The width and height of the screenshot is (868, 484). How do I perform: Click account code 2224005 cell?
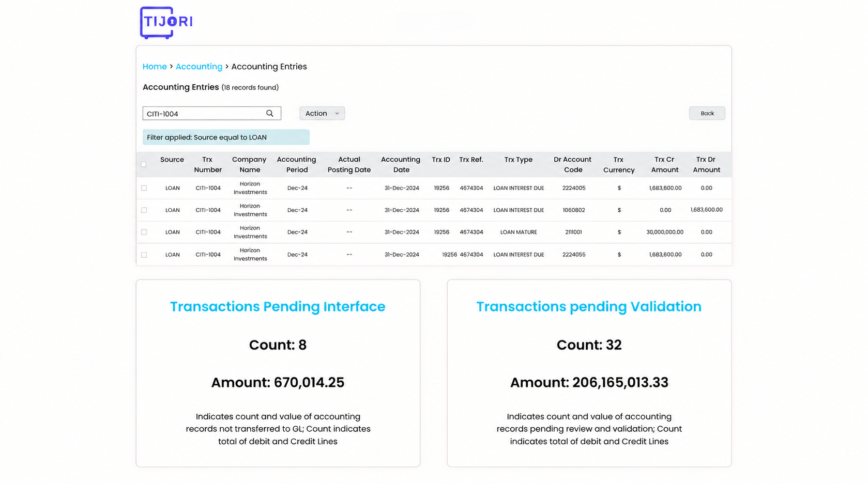pyautogui.click(x=574, y=188)
